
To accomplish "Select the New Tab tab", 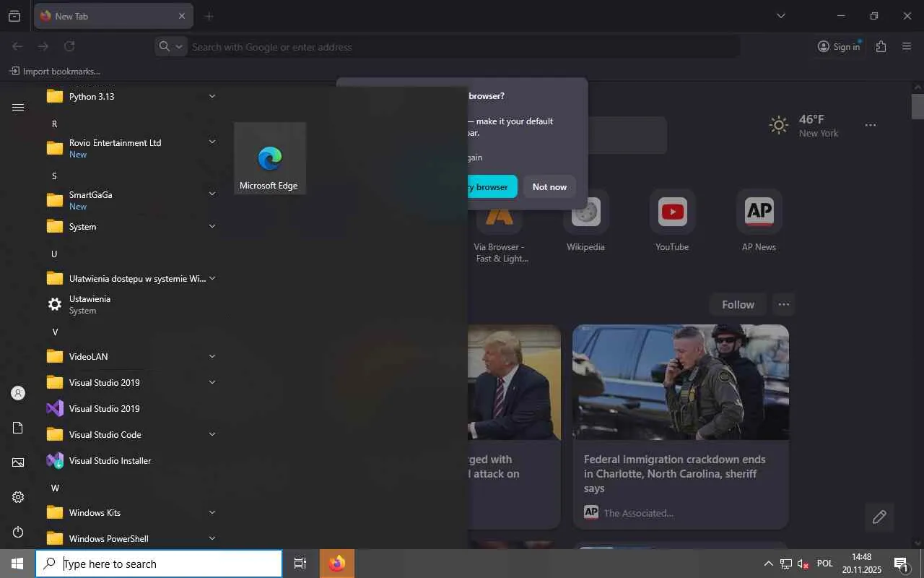I will tap(113, 16).
